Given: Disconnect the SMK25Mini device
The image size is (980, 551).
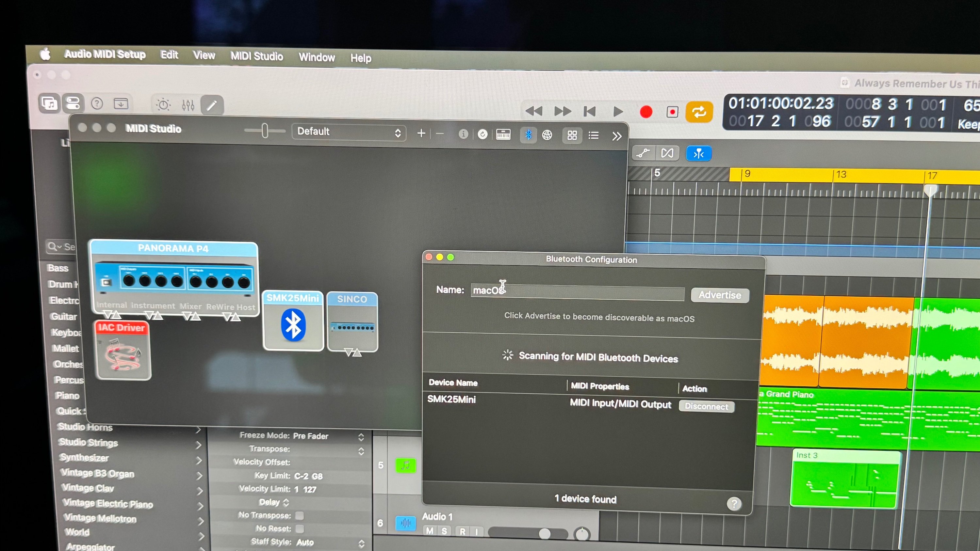Looking at the screenshot, I should [706, 406].
